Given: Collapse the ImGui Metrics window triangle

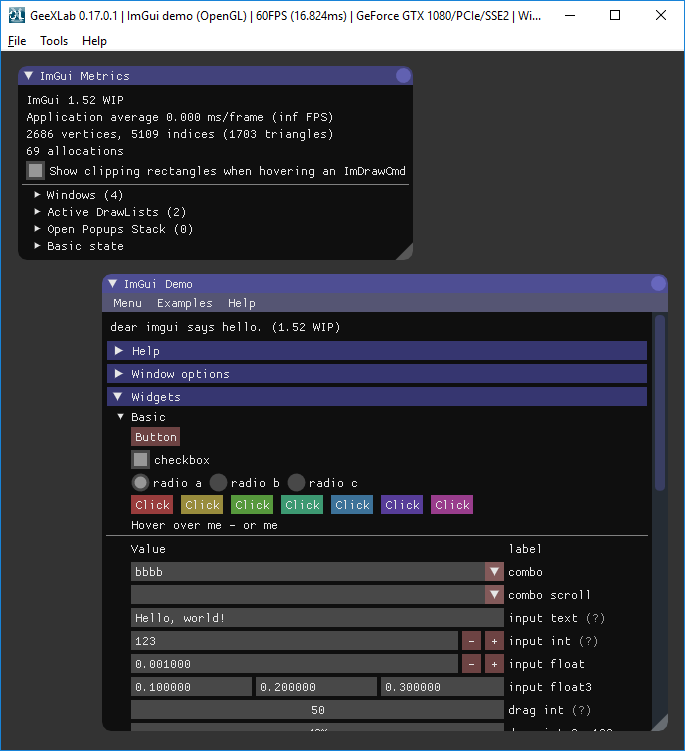Looking at the screenshot, I should (x=29, y=76).
